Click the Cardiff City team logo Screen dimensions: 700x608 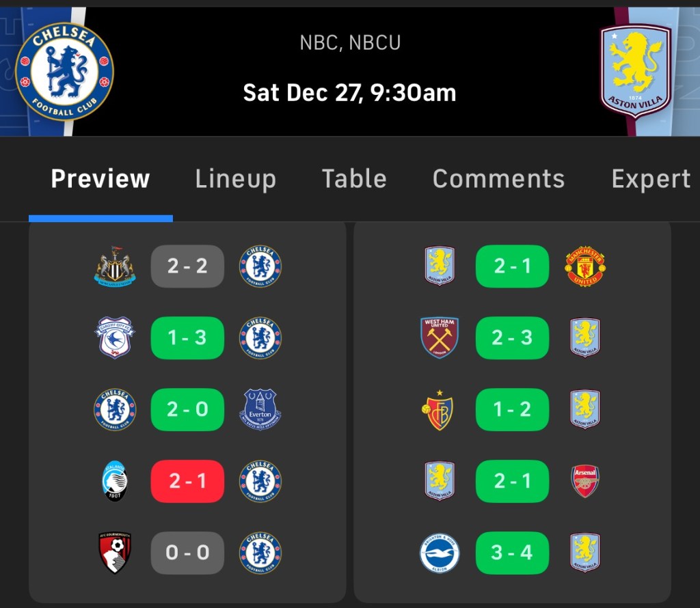click(x=115, y=337)
